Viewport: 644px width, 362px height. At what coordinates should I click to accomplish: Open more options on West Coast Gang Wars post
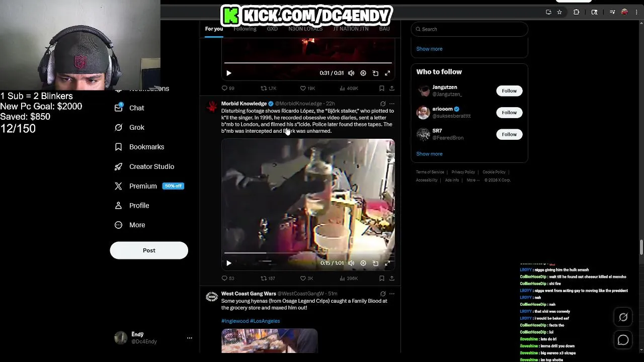(x=392, y=294)
